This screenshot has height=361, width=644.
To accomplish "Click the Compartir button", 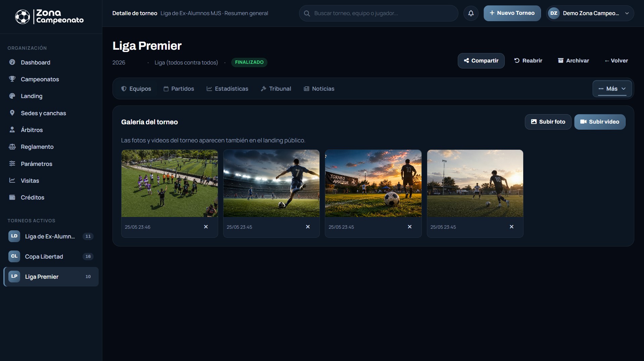I will tap(481, 61).
